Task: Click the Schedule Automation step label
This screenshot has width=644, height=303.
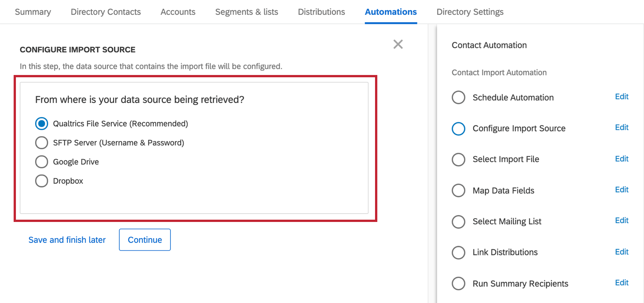Action: (513, 97)
